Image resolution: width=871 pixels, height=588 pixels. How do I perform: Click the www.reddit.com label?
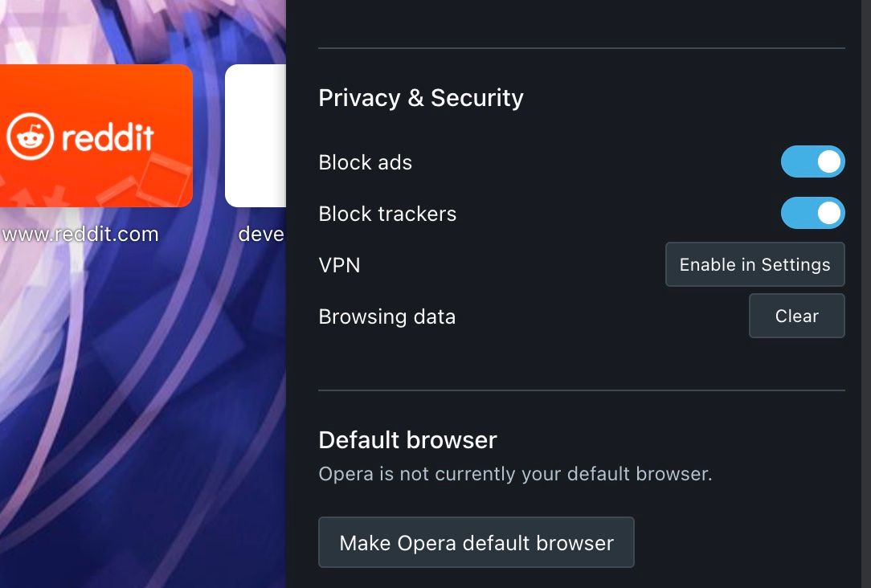80,235
